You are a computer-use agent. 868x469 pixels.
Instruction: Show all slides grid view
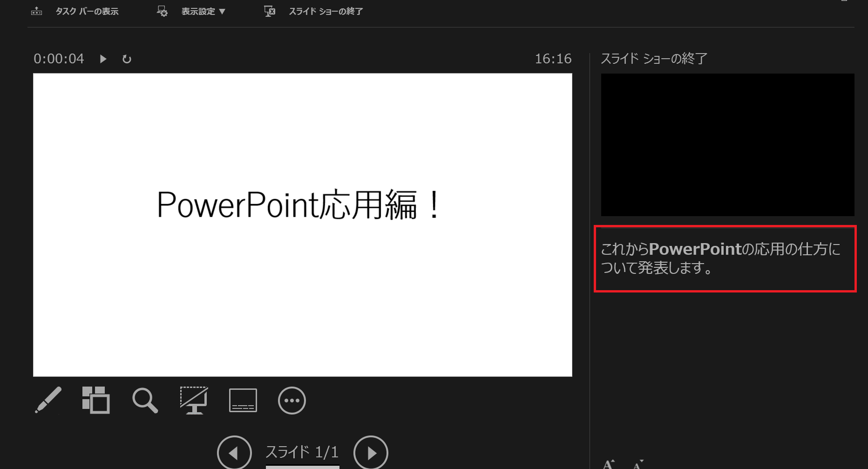click(x=96, y=400)
